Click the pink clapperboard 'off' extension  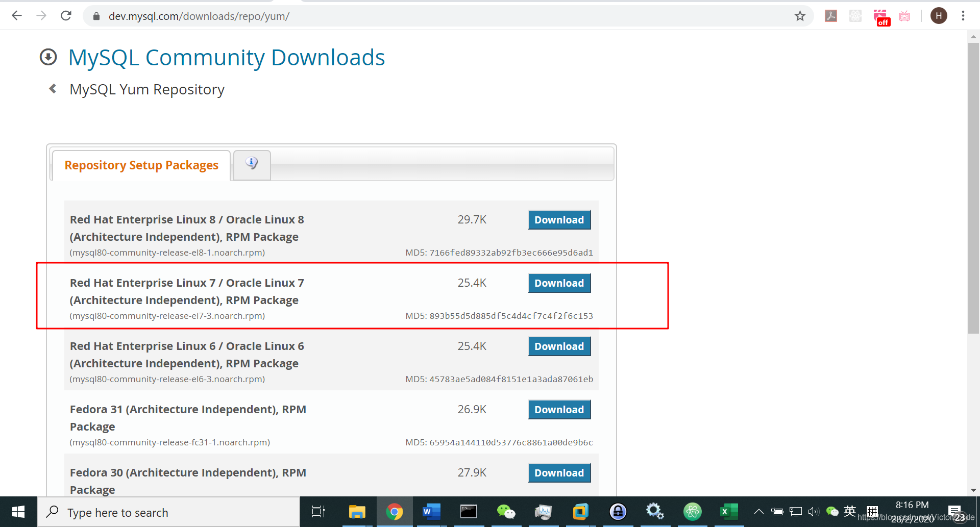point(881,17)
